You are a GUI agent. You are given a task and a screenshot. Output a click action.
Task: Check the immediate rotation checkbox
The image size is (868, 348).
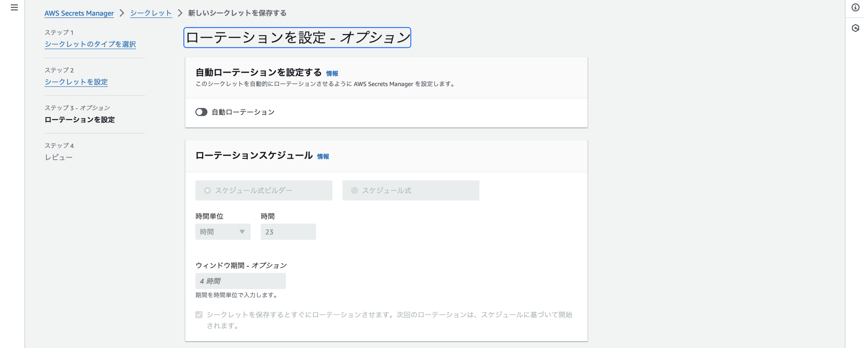point(199,315)
